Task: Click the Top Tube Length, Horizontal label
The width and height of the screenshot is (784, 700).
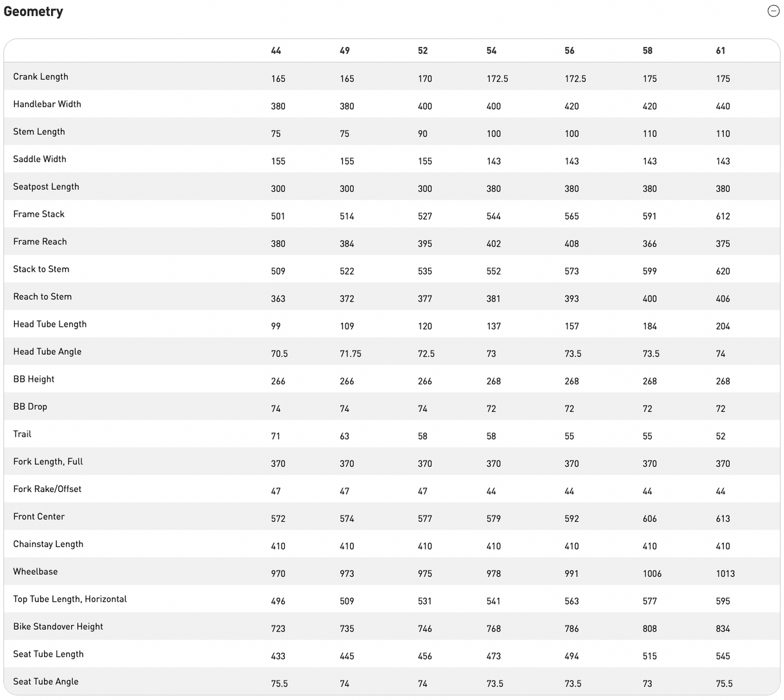Action: pos(70,599)
